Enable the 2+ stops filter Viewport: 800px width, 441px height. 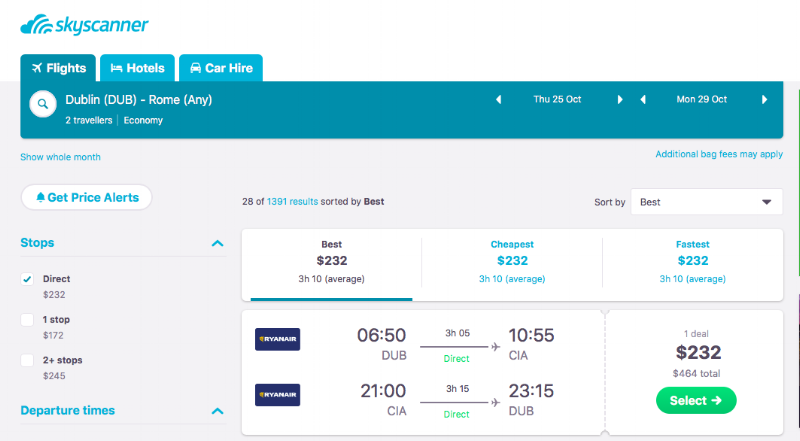click(x=27, y=360)
